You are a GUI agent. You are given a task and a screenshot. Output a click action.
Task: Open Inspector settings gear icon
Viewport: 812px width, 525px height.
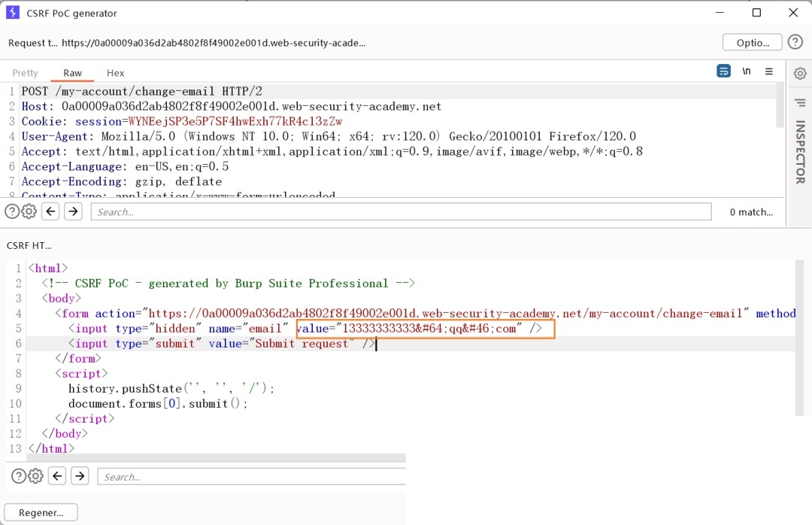tap(800, 73)
